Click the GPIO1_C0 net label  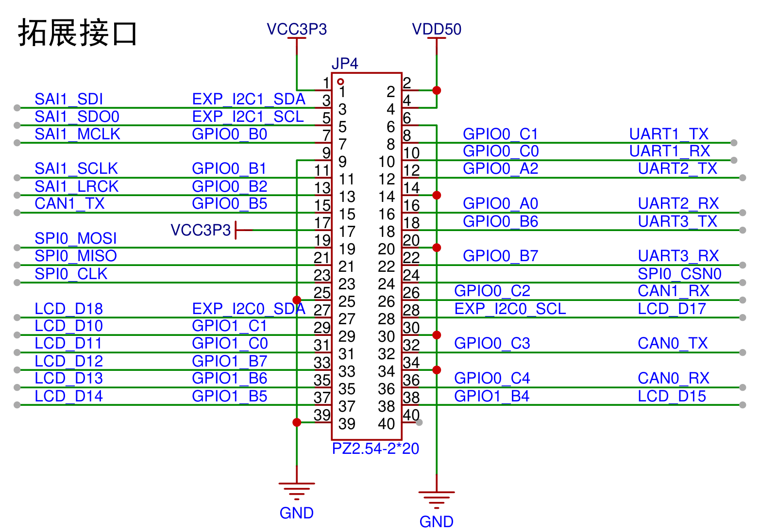pyautogui.click(x=230, y=343)
